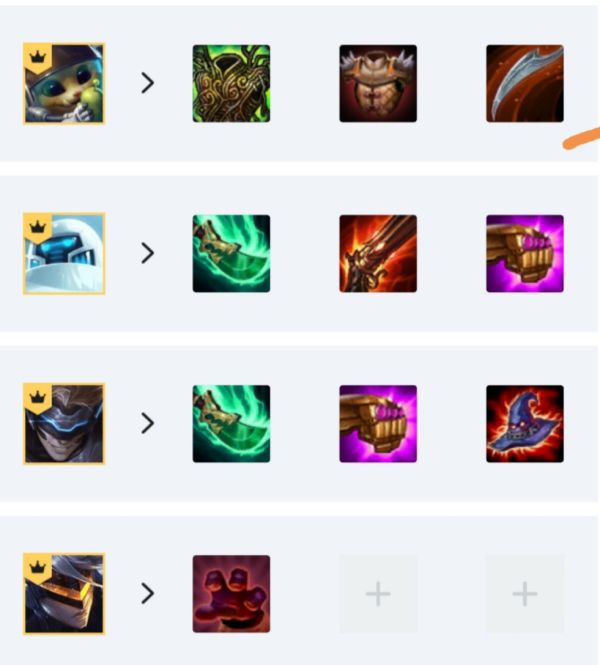Click the curved silver blade item
This screenshot has height=665, width=600.
click(525, 84)
